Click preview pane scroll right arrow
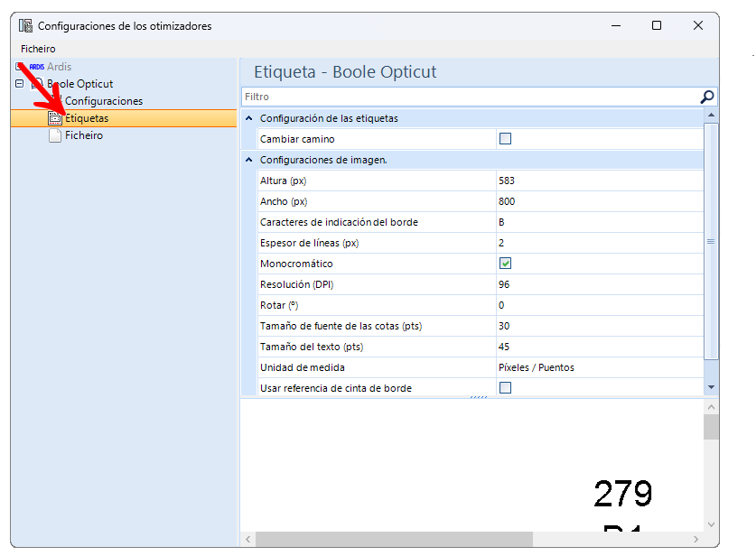756x556 pixels. tap(695, 539)
